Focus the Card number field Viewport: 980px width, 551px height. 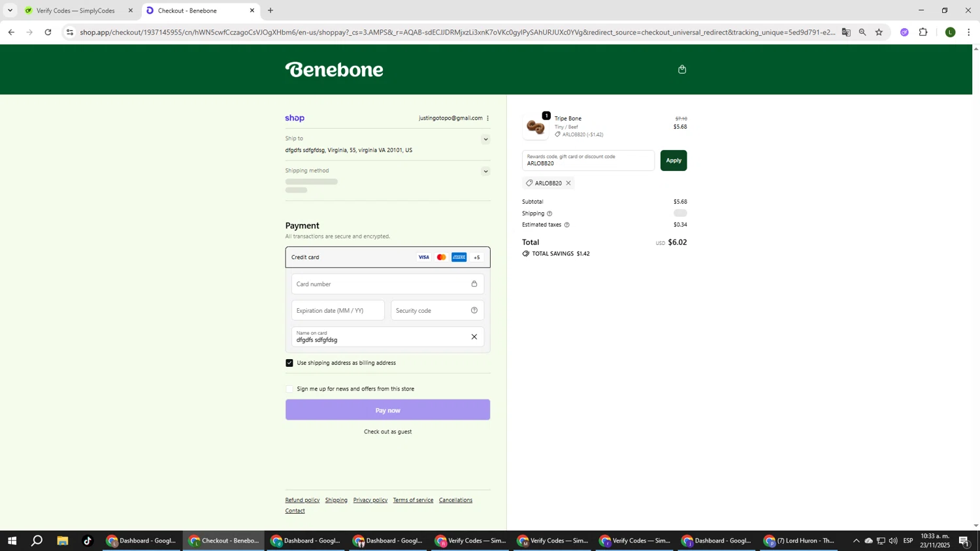pyautogui.click(x=387, y=284)
